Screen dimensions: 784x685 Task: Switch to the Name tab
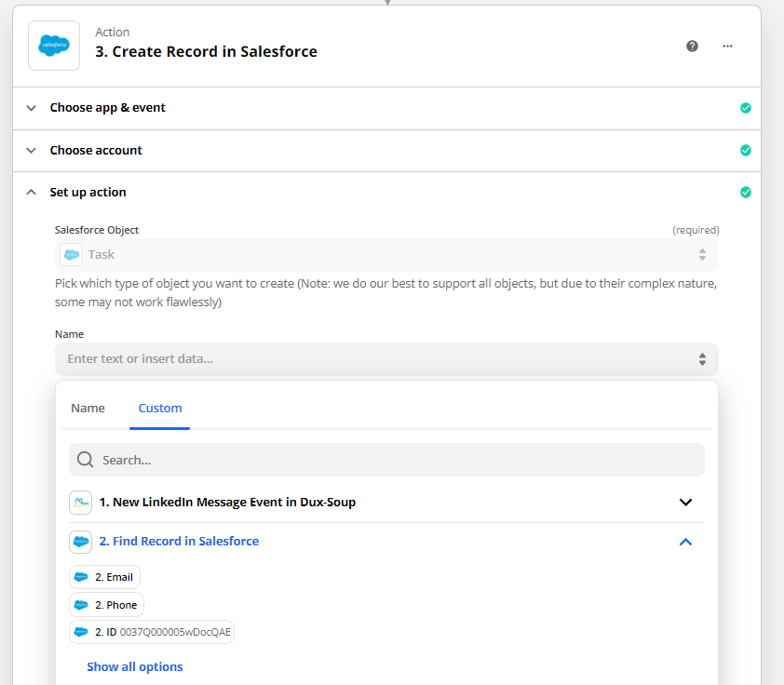pyautogui.click(x=88, y=409)
